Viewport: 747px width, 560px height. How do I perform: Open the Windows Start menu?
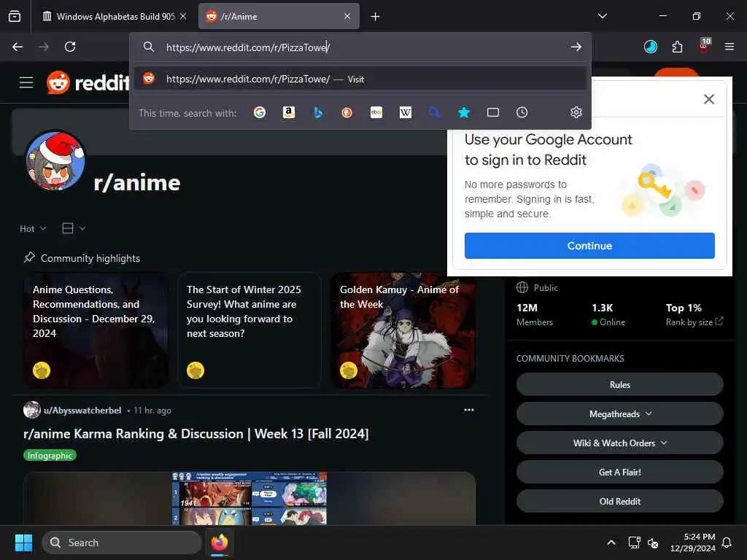[23, 542]
